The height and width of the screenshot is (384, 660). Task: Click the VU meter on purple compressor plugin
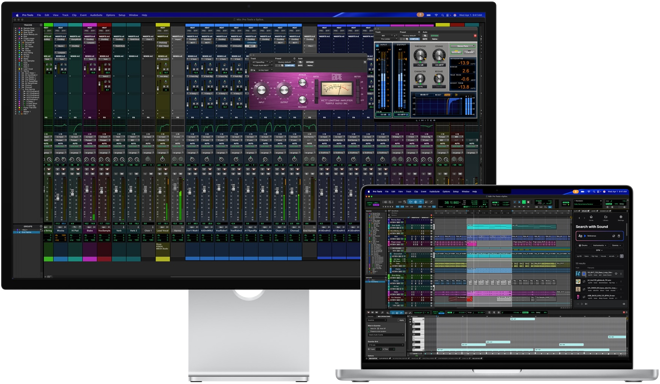336,89
